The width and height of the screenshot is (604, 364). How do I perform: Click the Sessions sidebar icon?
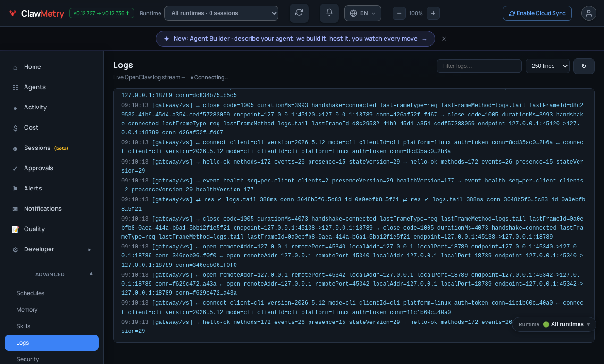15,148
